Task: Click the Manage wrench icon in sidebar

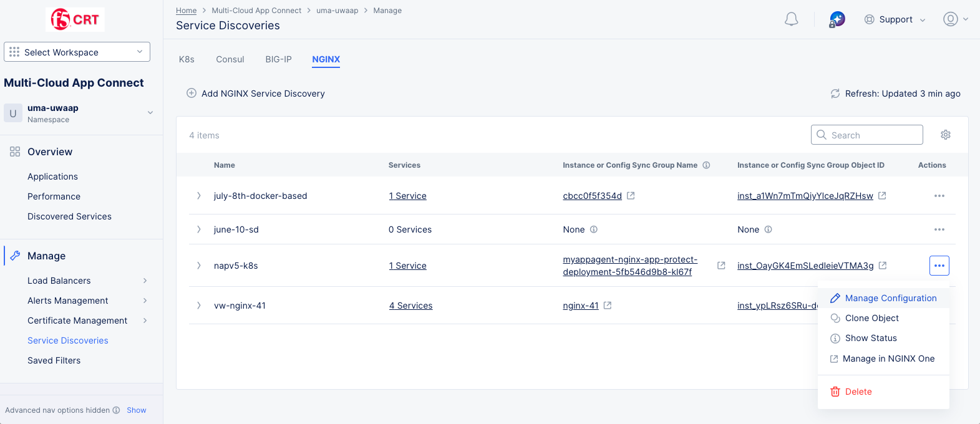Action: tap(15, 256)
